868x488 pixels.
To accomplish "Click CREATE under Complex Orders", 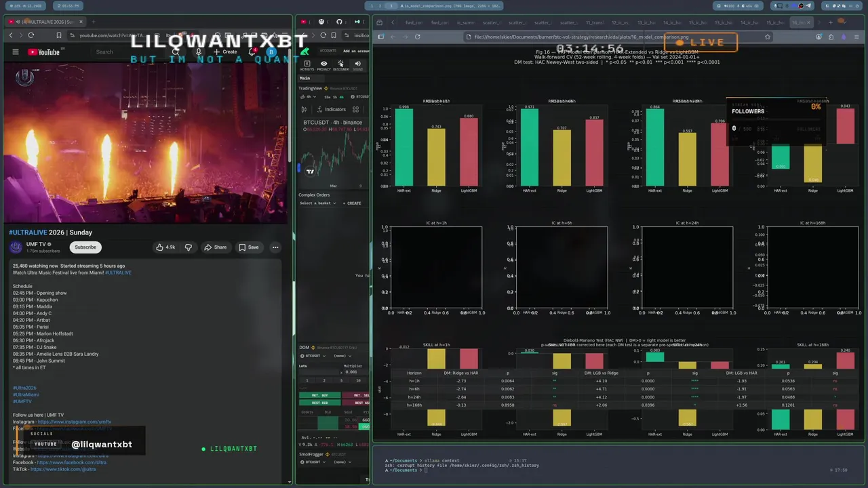I will (x=352, y=203).
